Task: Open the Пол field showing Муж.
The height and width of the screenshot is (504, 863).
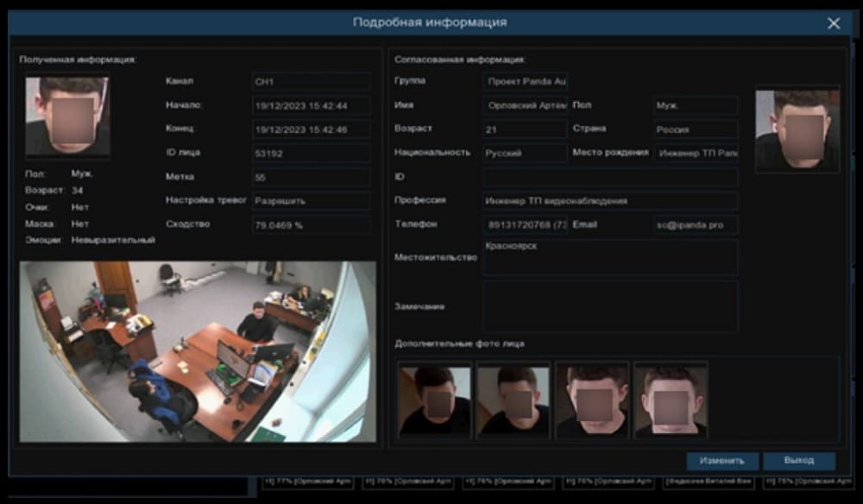Action: pyautogui.click(x=696, y=105)
